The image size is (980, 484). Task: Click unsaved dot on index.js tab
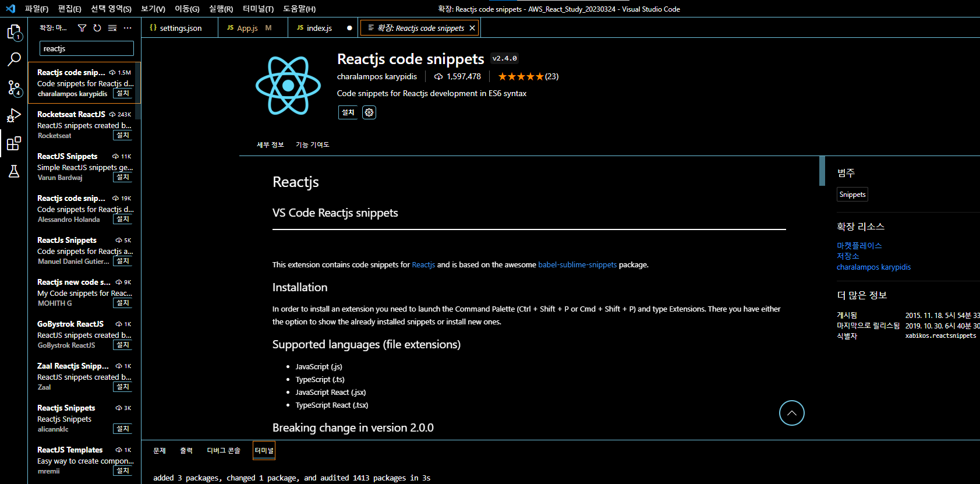(x=349, y=28)
